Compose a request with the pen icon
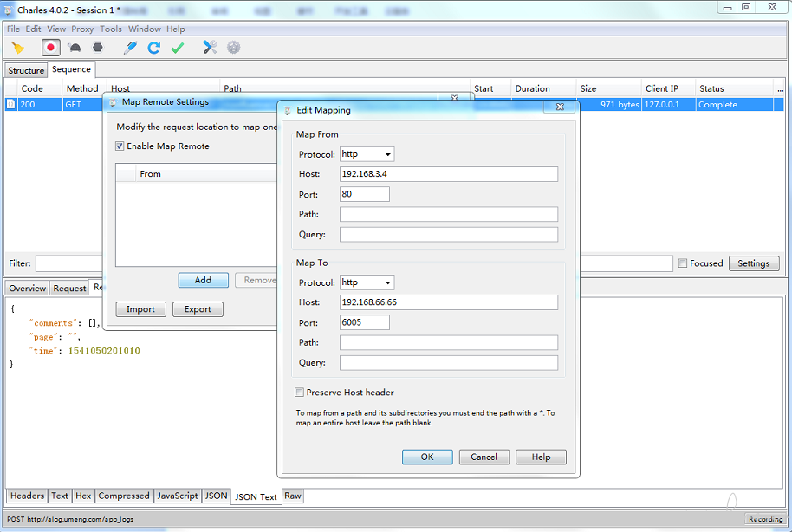Viewport: 792px width, 532px height. tap(130, 48)
